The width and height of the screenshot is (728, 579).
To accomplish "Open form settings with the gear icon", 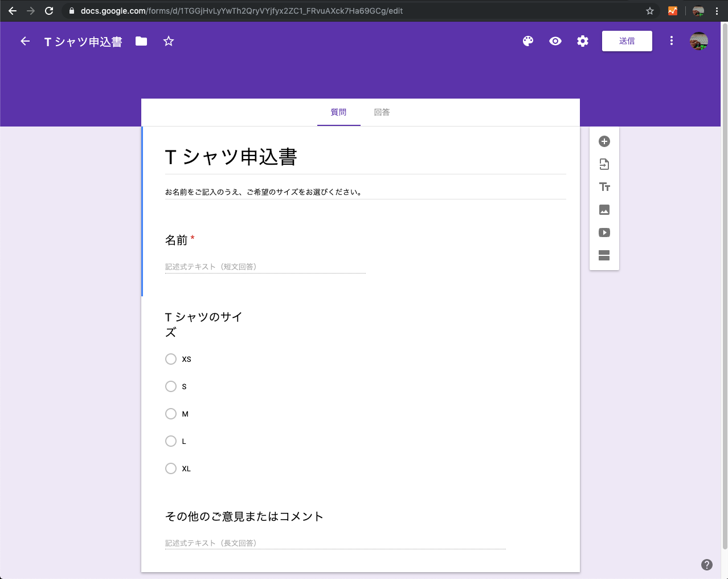I will 582,40.
